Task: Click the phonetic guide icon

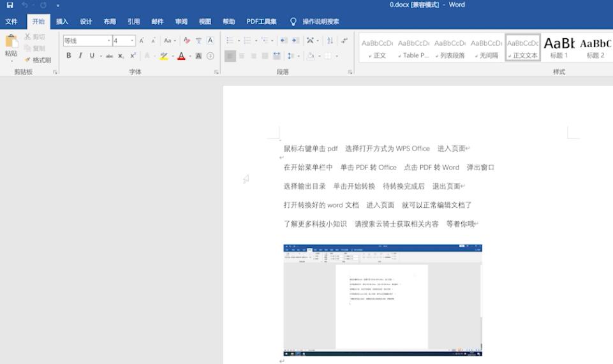Action: click(198, 41)
